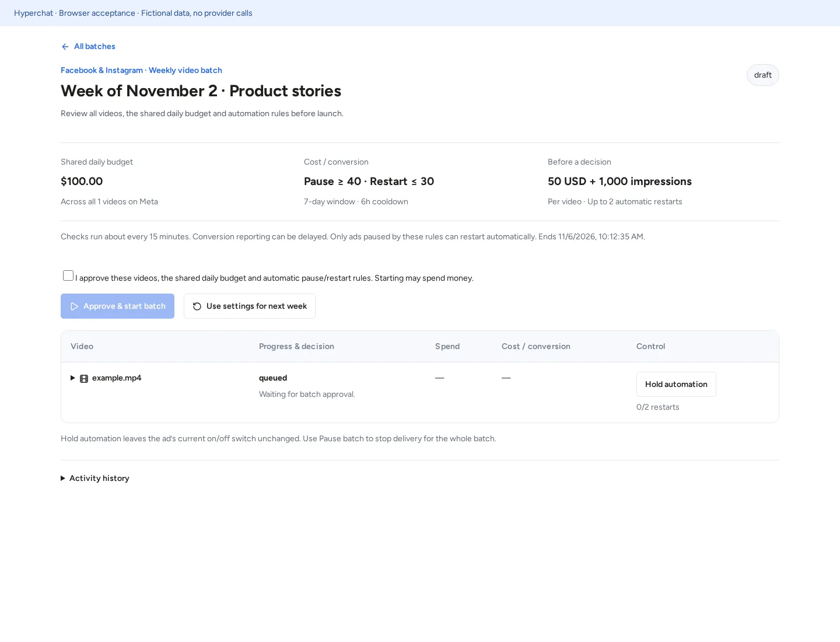840x642 pixels.
Task: Open the Facebook & Instagram · Weekly video batch link
Action: tap(141, 70)
